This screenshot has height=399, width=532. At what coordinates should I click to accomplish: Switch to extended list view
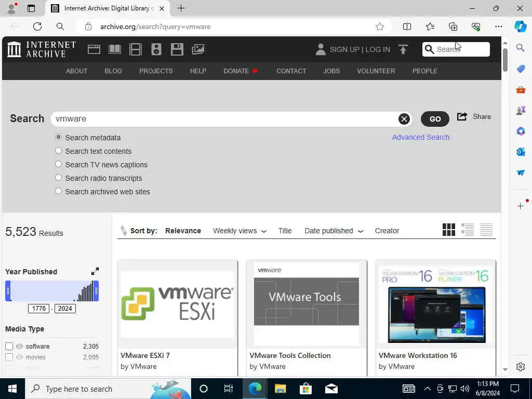coord(467,230)
